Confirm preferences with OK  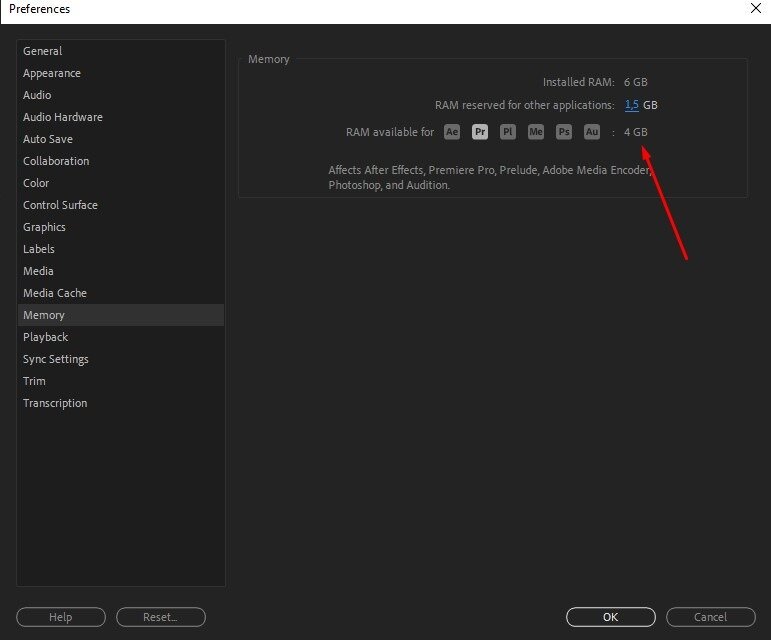(x=611, y=617)
